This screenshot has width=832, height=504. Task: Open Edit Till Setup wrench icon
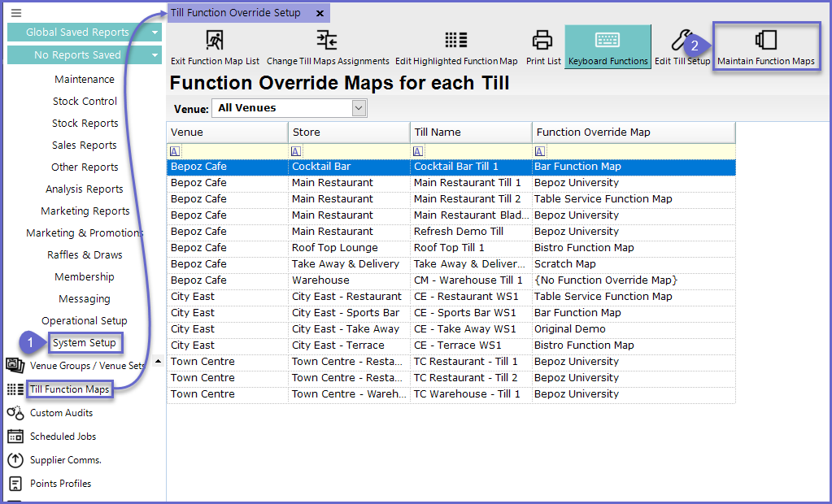pos(682,41)
